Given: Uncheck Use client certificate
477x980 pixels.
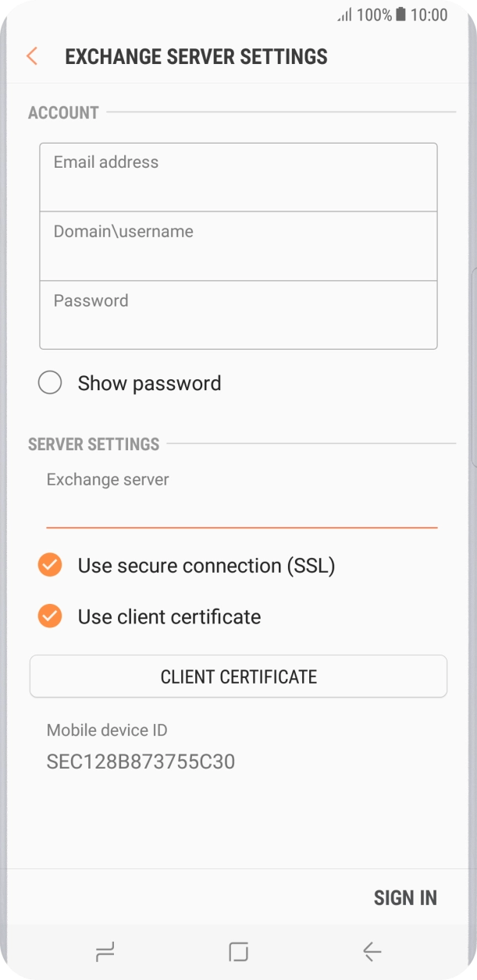Looking at the screenshot, I should click(49, 616).
